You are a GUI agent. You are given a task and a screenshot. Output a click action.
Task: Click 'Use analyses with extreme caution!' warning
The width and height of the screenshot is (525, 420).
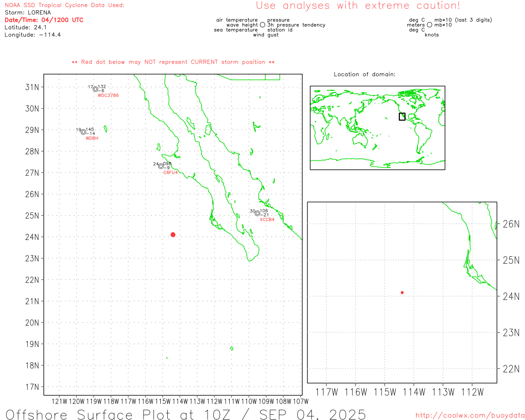tap(358, 6)
